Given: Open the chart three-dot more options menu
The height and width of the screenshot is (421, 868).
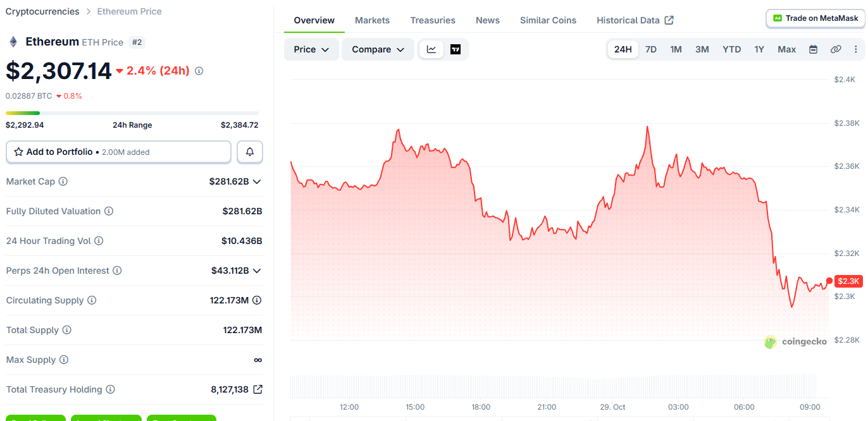Looking at the screenshot, I should pos(856,49).
